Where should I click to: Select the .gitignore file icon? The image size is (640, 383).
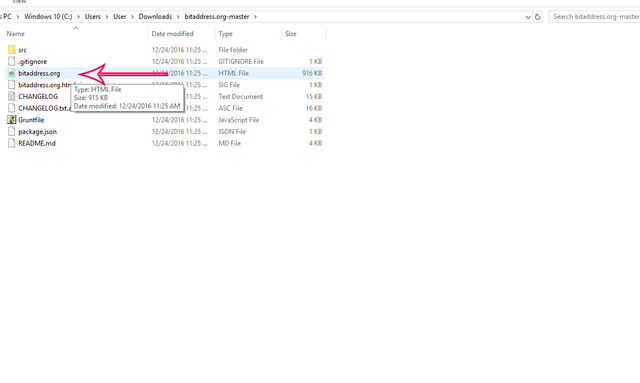coord(11,61)
